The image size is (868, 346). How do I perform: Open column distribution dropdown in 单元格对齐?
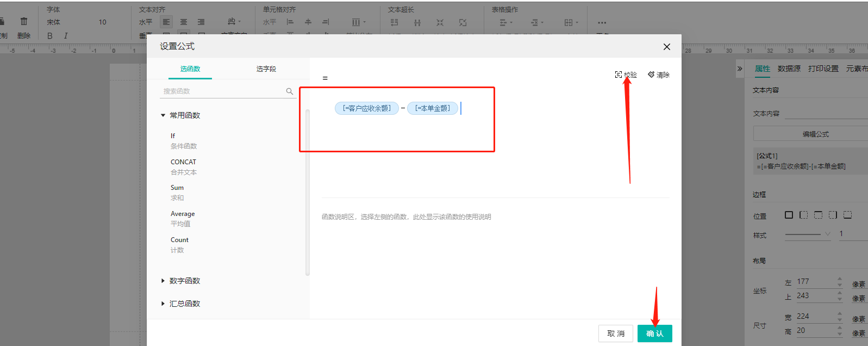(359, 22)
